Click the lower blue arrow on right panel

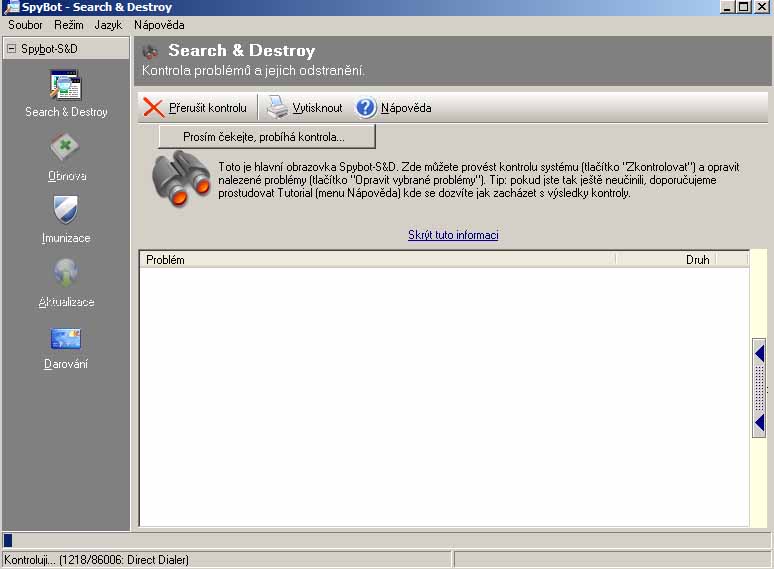pyautogui.click(x=759, y=423)
